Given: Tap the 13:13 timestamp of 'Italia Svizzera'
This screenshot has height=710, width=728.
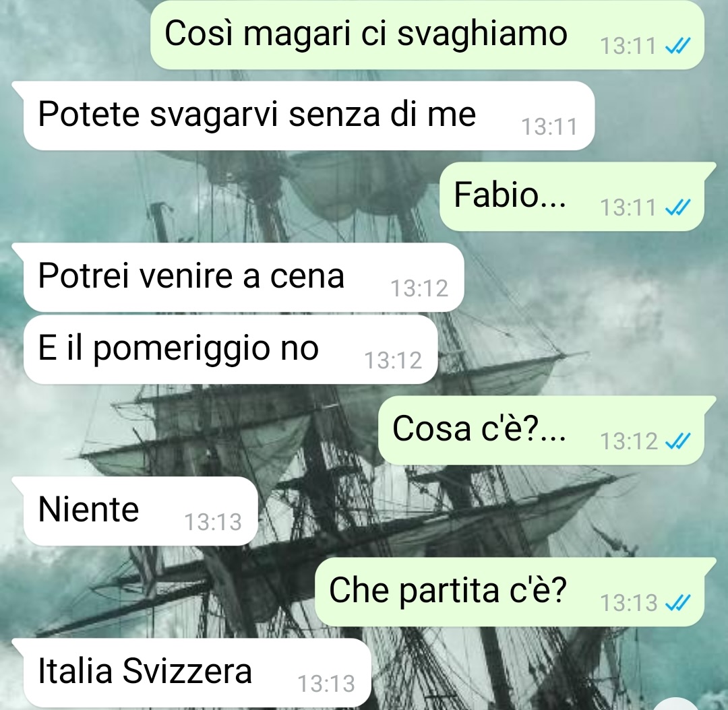Looking at the screenshot, I should click(x=326, y=684).
